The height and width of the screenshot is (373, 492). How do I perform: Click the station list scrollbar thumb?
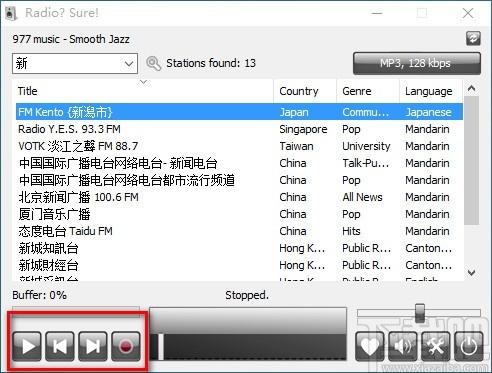click(471, 161)
